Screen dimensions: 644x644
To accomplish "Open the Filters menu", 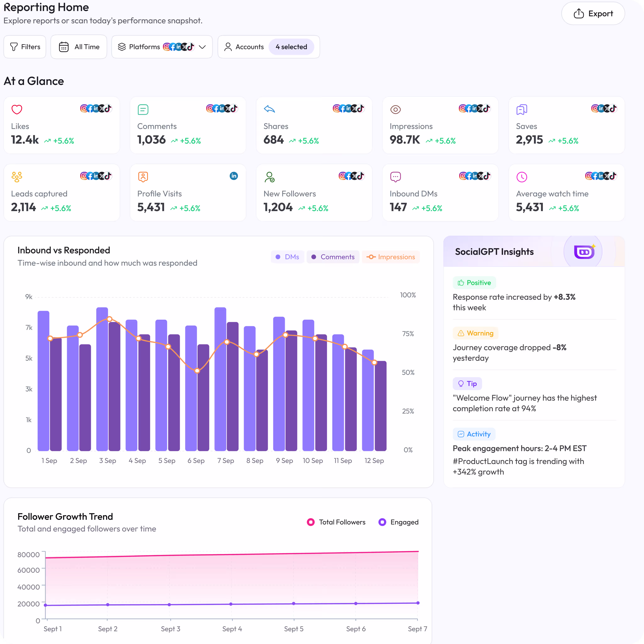I will point(25,47).
